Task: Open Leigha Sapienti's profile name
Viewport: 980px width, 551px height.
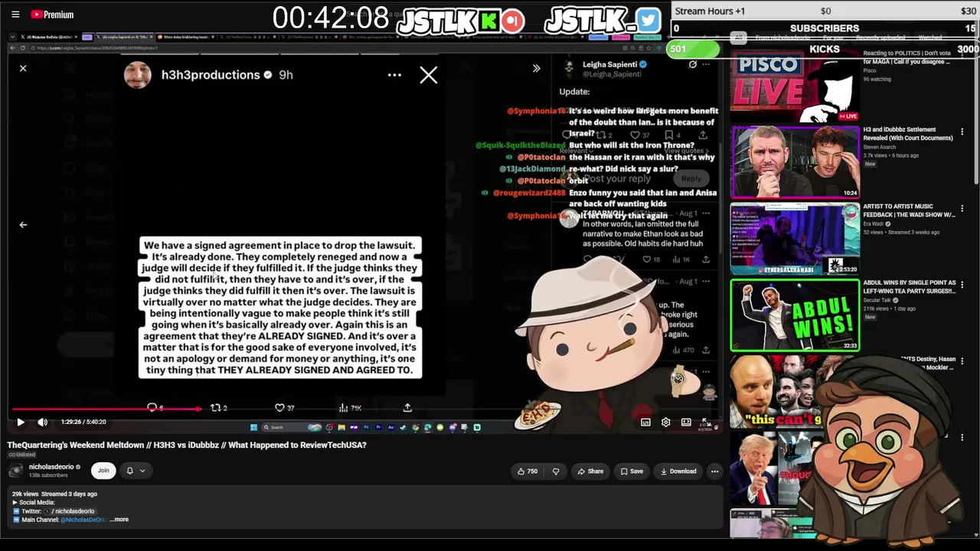Action: click(x=609, y=65)
